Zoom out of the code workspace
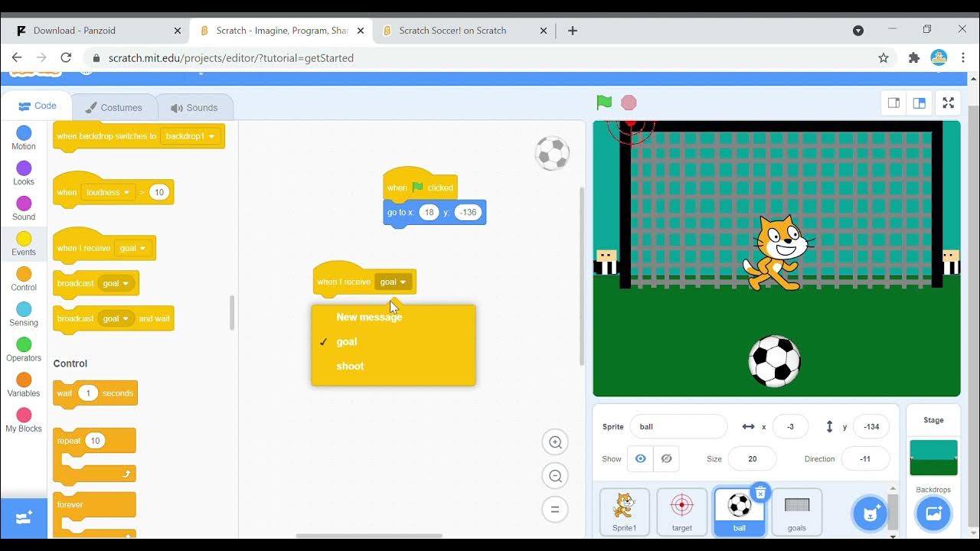The width and height of the screenshot is (980, 551). coord(556,476)
